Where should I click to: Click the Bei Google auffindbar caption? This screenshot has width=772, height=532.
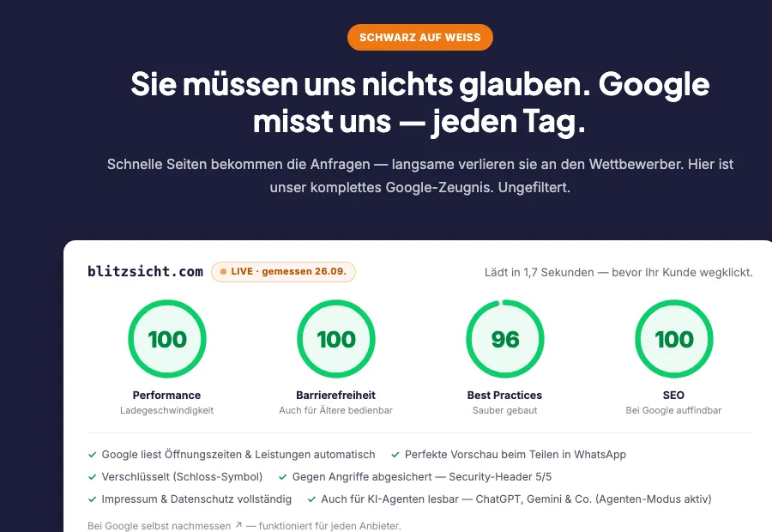pyautogui.click(x=673, y=410)
